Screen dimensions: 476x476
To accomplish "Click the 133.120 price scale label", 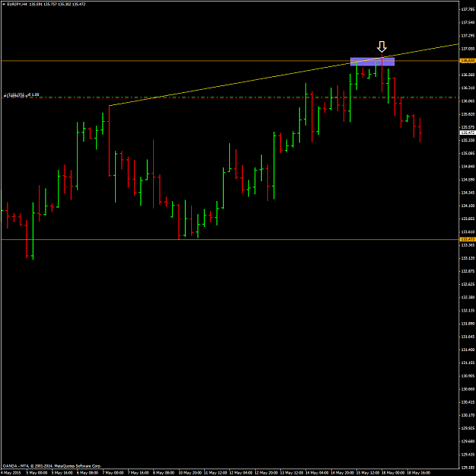I will pyautogui.click(x=468, y=258).
